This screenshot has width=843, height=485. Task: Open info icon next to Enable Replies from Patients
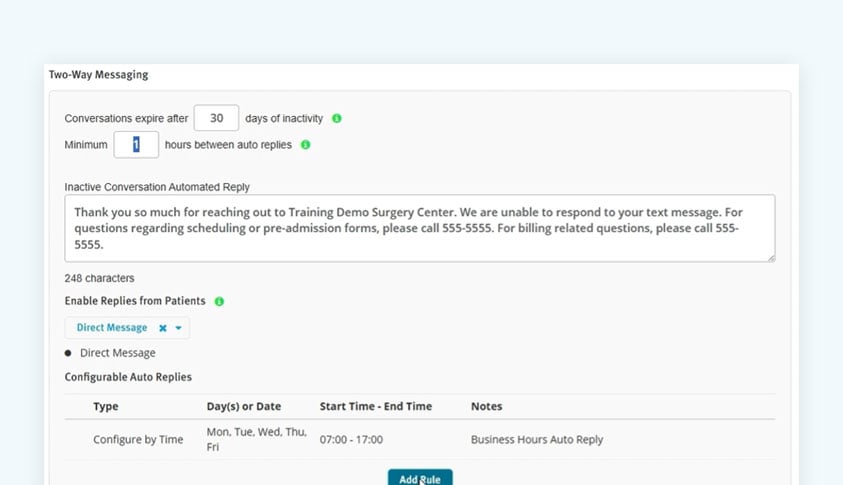tap(219, 301)
